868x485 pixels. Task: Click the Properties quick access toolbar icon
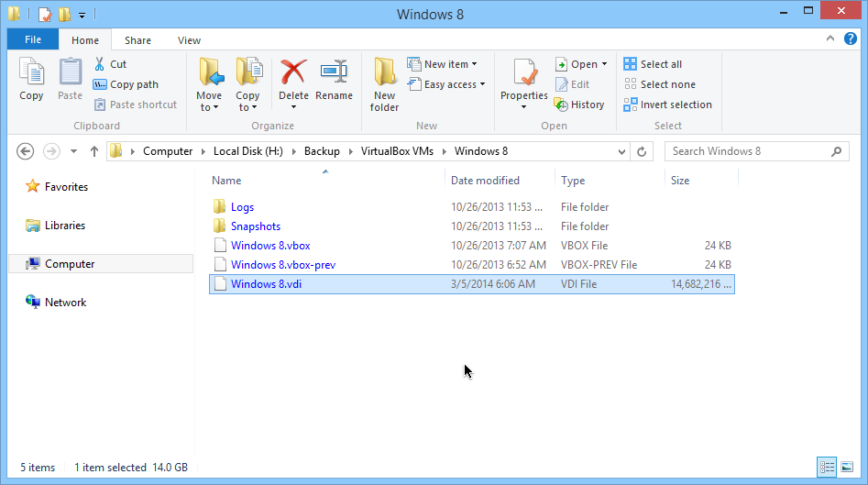pyautogui.click(x=45, y=15)
